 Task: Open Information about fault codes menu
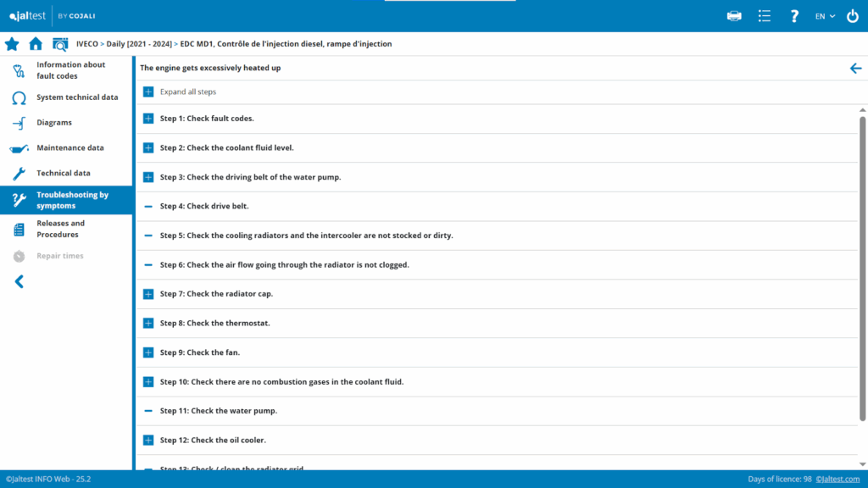point(71,70)
